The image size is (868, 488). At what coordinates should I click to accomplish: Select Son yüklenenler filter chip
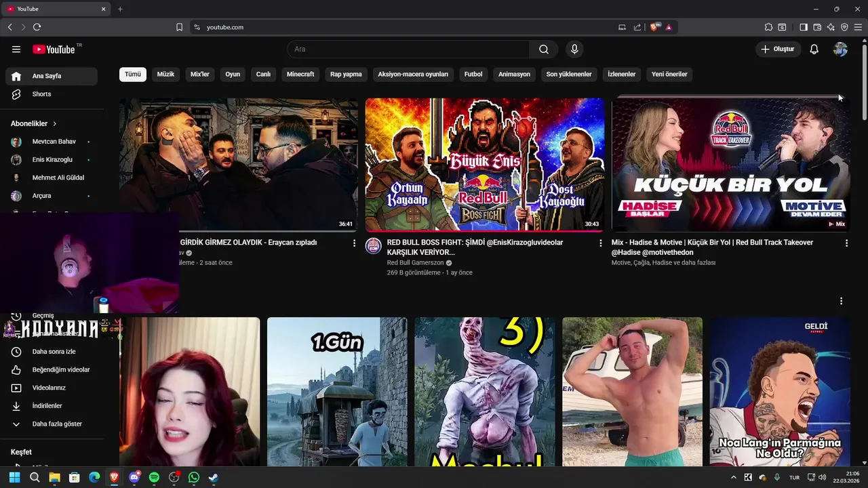click(x=569, y=75)
